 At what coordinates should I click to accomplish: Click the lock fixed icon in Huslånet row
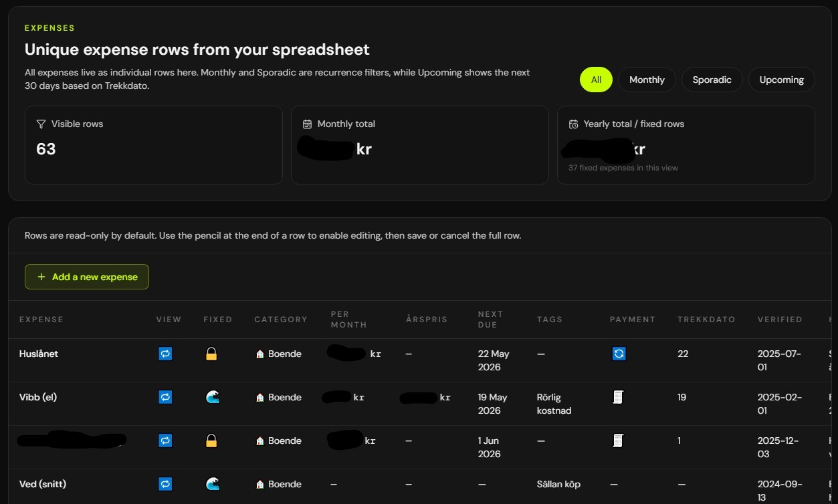coord(211,354)
